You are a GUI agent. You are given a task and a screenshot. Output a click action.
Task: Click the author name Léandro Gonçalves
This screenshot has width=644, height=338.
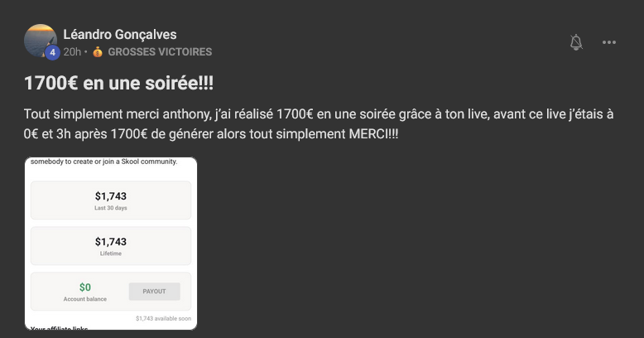(x=120, y=35)
